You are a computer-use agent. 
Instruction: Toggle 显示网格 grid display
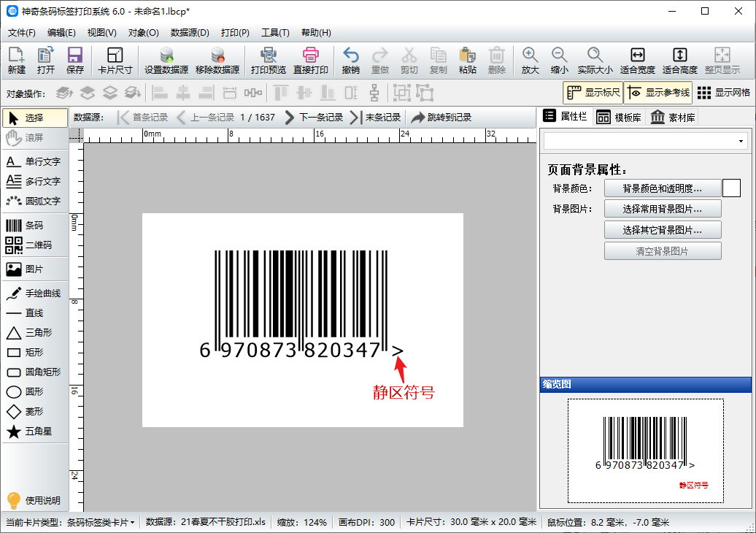point(723,93)
